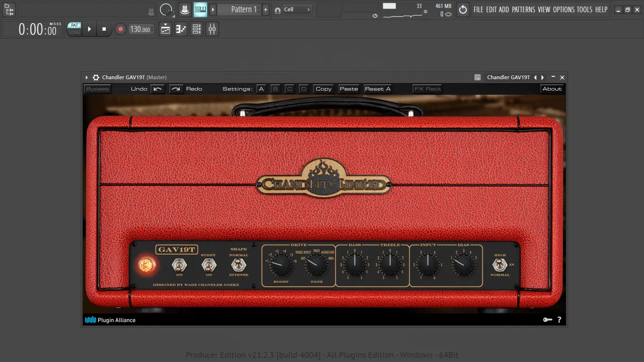Click the plugin preset grid icon
This screenshot has width=644, height=362.
coord(478,77)
